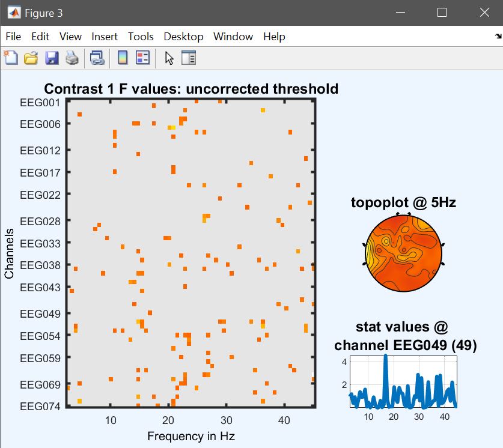This screenshot has height=448, width=503.
Task: Click the Print Figure icon
Action: pos(72,58)
